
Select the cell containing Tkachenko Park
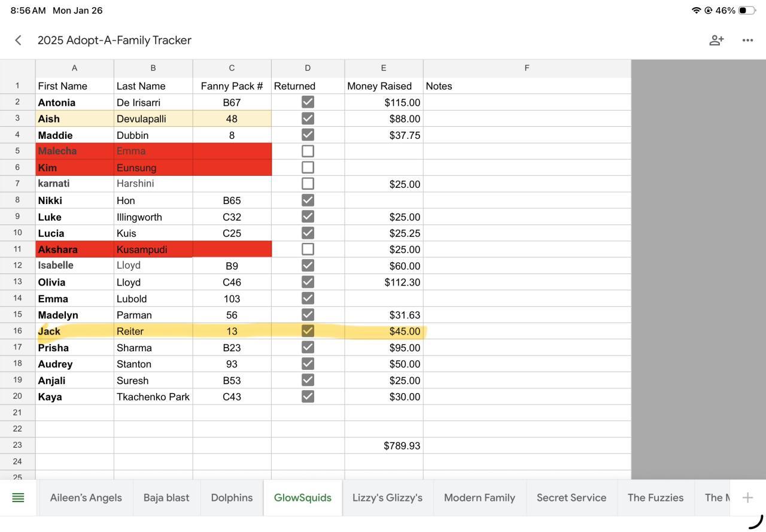[153, 397]
